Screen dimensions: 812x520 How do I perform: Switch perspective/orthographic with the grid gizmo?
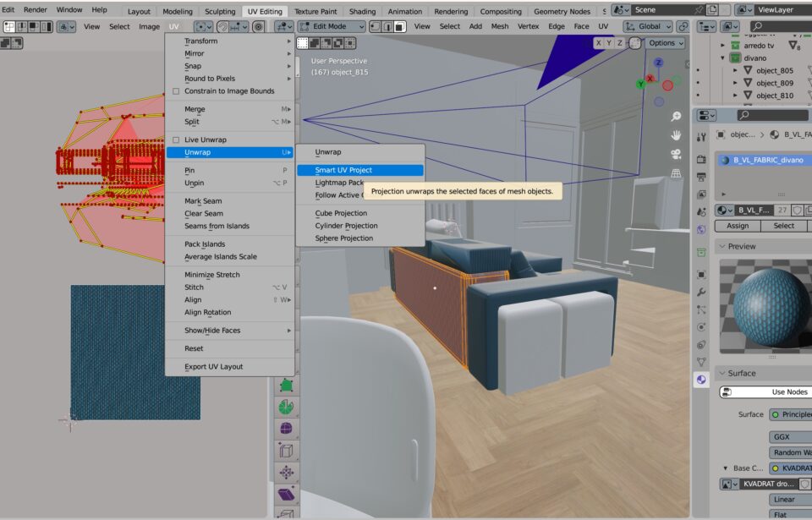click(x=676, y=173)
